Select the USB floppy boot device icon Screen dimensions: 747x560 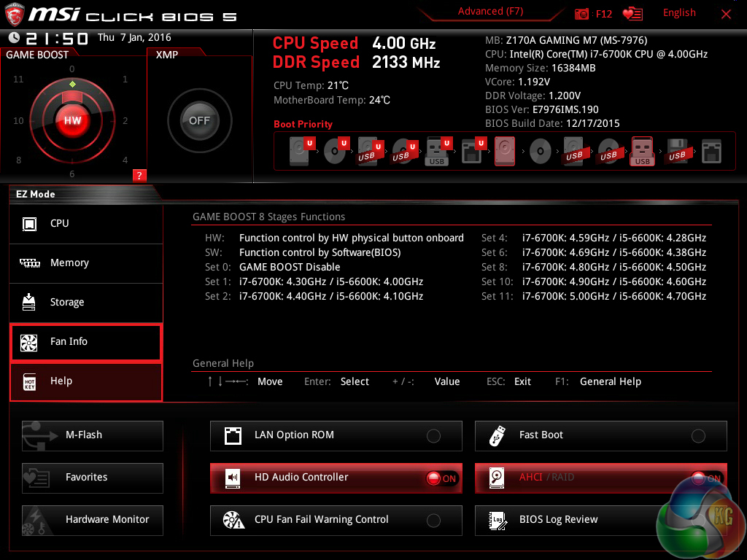[677, 152]
